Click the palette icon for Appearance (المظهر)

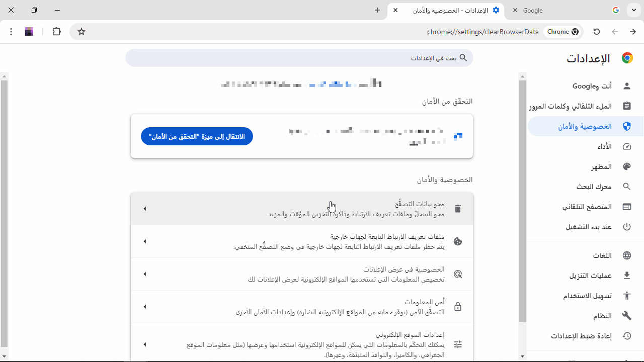627,166
